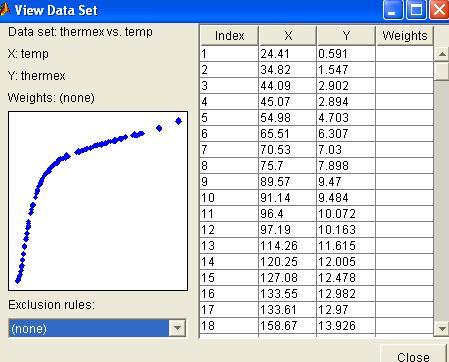This screenshot has height=362, width=449.
Task: Select X cell 127.08
Action: (x=287, y=278)
